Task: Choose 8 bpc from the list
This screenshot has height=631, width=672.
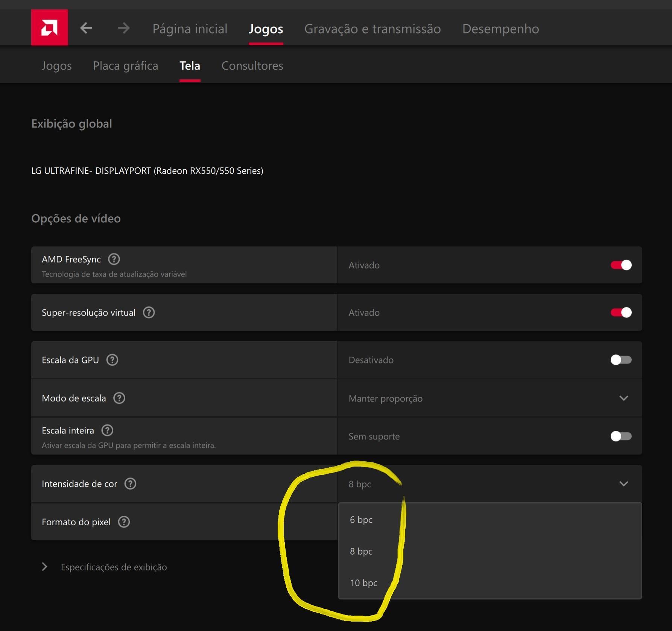Action: pos(490,551)
